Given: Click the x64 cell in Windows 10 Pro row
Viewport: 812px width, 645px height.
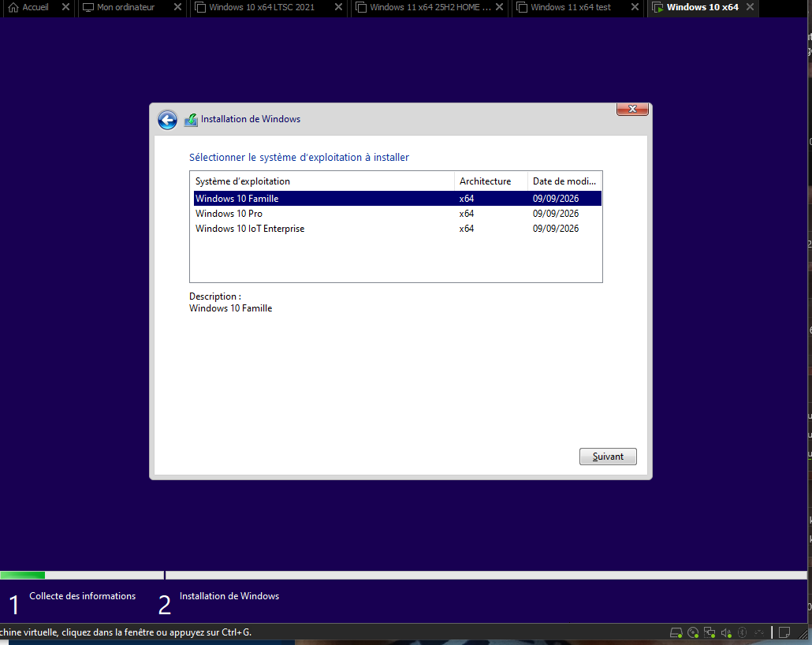Looking at the screenshot, I should (x=467, y=214).
